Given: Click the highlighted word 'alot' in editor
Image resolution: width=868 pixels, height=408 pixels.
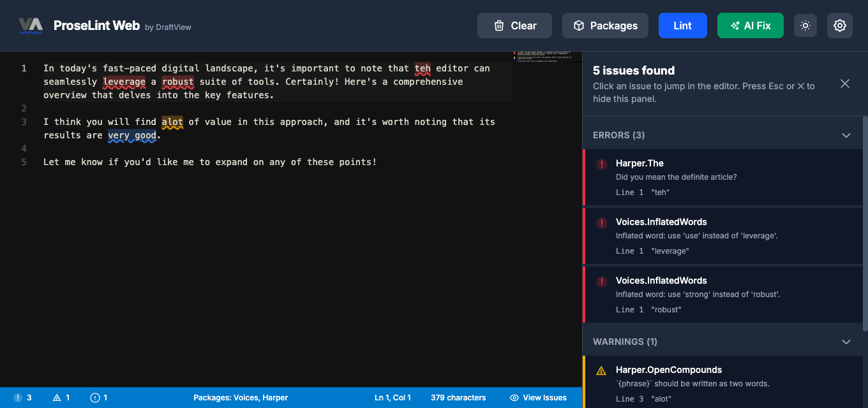Looking at the screenshot, I should pyautogui.click(x=172, y=122).
